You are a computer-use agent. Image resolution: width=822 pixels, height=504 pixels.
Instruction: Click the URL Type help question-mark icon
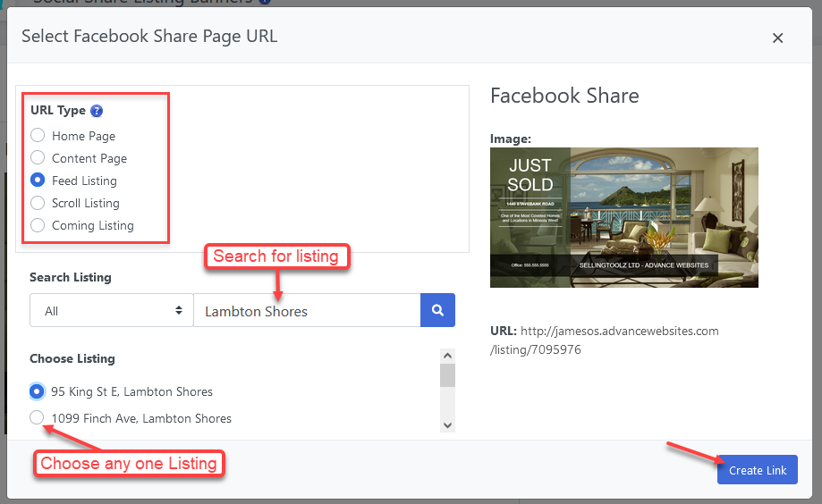pyautogui.click(x=97, y=111)
